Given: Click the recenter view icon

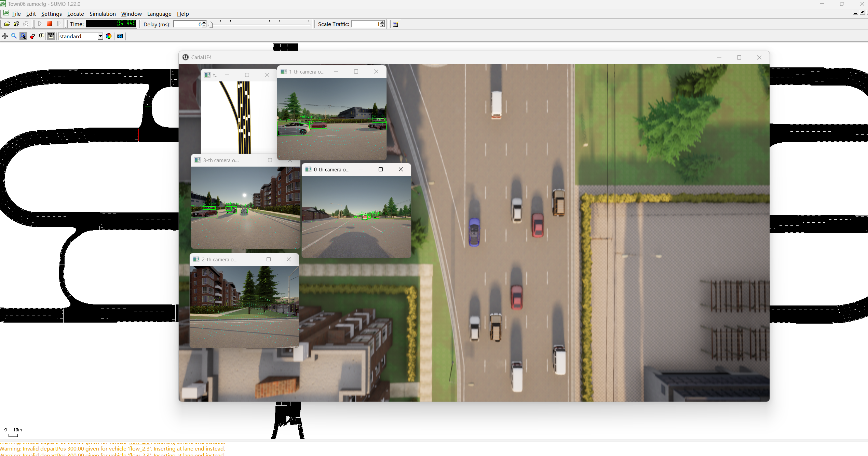Looking at the screenshot, I should point(5,36).
